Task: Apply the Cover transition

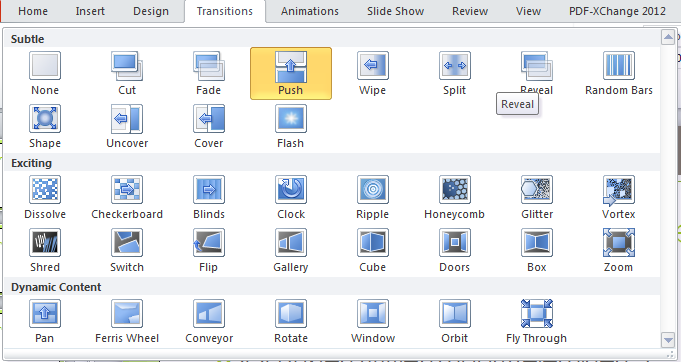Action: (208, 126)
